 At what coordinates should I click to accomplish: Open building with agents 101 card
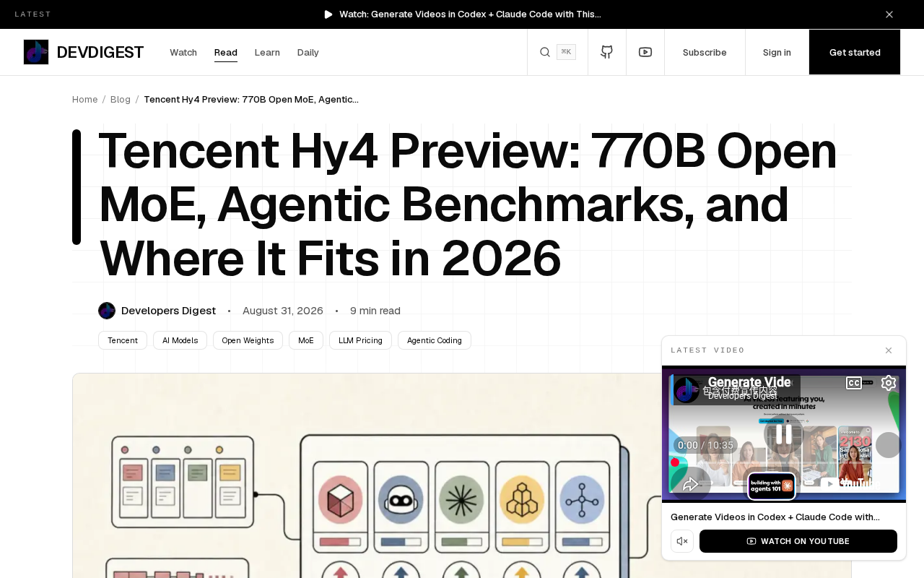point(772,486)
